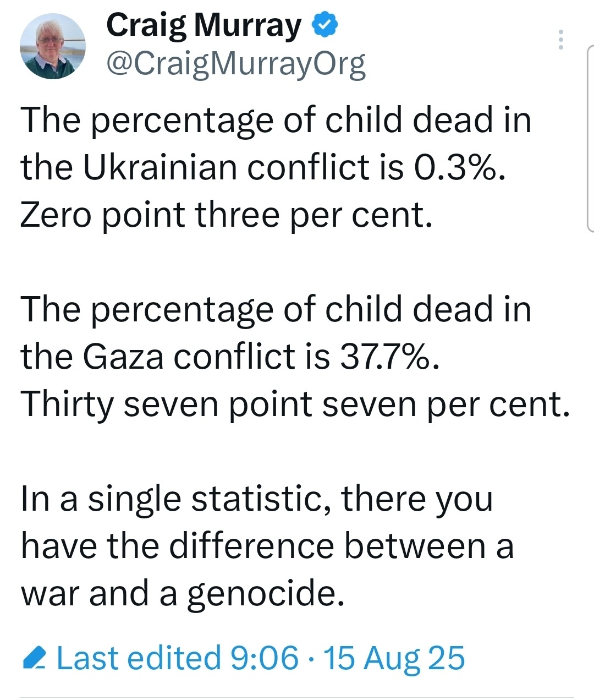Click the partial panel at right edge
Viewport: 594px width, 700px height.
[590, 138]
